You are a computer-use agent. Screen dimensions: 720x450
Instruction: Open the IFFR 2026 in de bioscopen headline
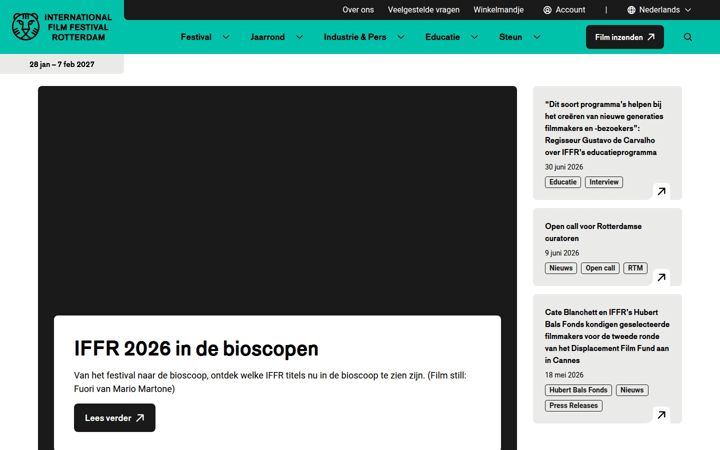pos(196,349)
